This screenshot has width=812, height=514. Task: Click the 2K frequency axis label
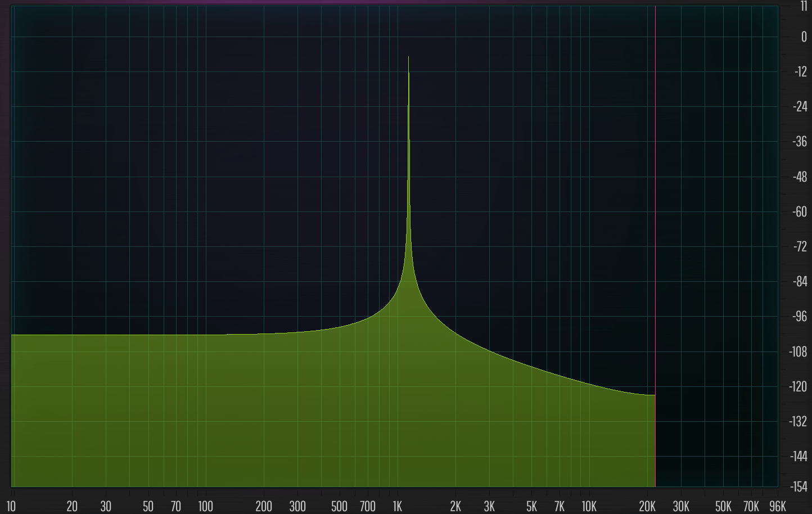(455, 506)
